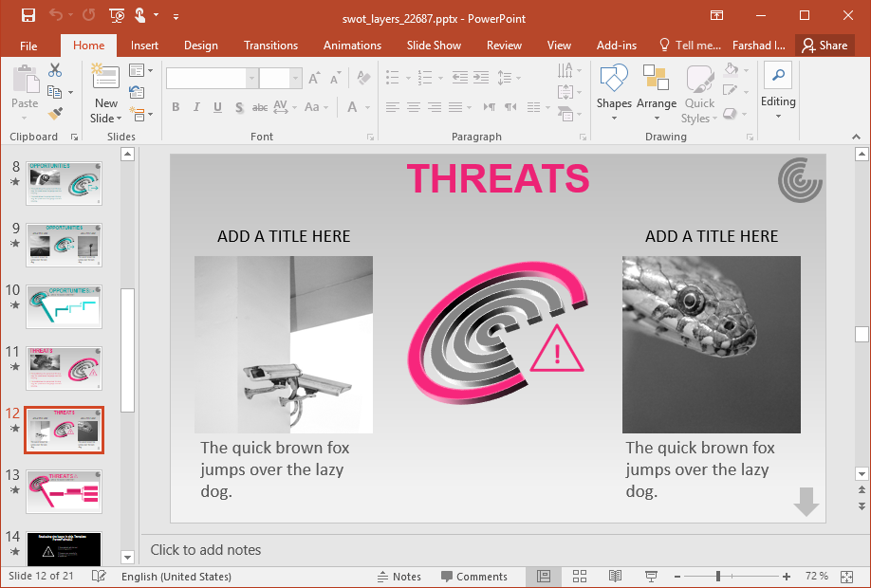Screen dimensions: 871x588
Task: Open the font size dropdown
Action: coord(296,79)
